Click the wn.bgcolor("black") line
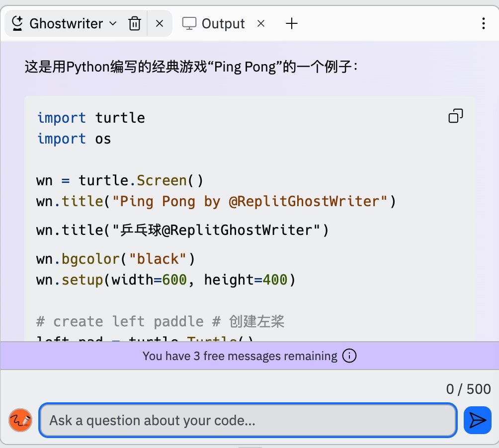This screenshot has width=499, height=448. pyautogui.click(x=115, y=259)
